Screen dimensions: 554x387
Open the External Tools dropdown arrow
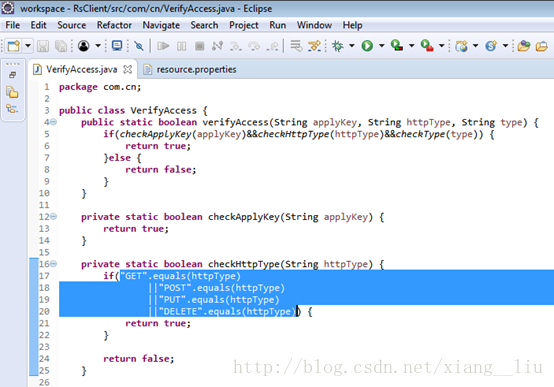tap(442, 46)
